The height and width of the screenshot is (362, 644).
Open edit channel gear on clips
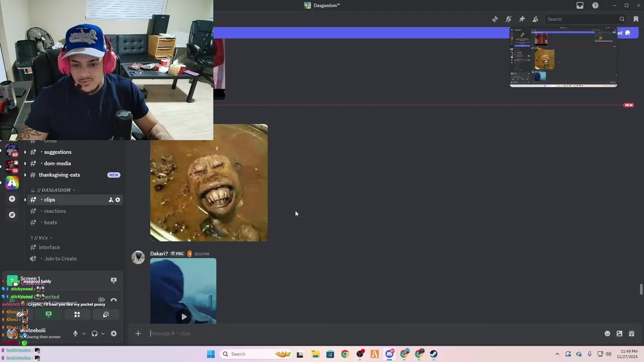(118, 200)
